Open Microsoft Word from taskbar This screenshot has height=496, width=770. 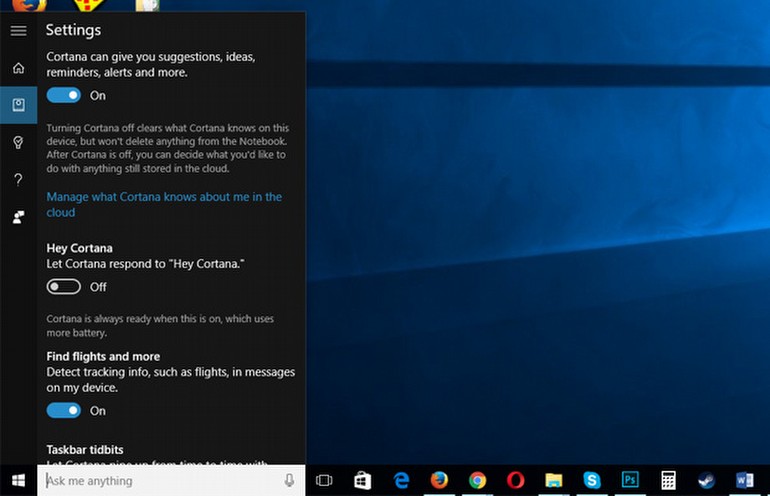(744, 480)
